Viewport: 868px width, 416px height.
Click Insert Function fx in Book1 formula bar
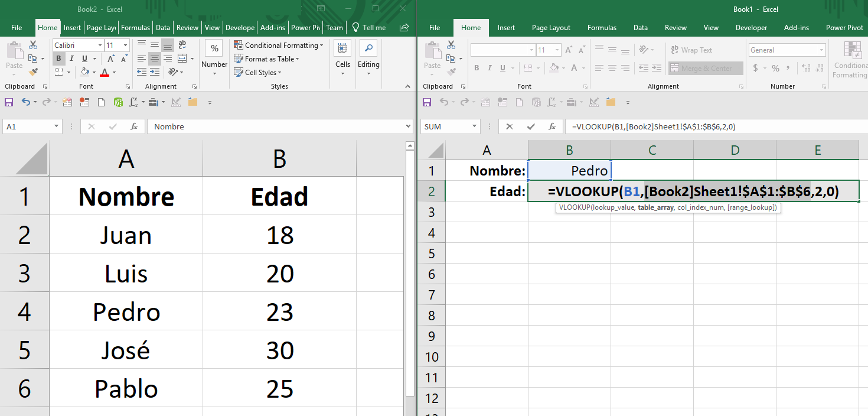pyautogui.click(x=552, y=126)
